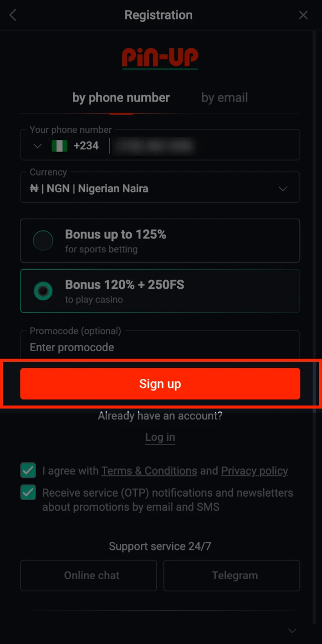Click the phone number input field
Image resolution: width=322 pixels, height=644 pixels.
[201, 146]
